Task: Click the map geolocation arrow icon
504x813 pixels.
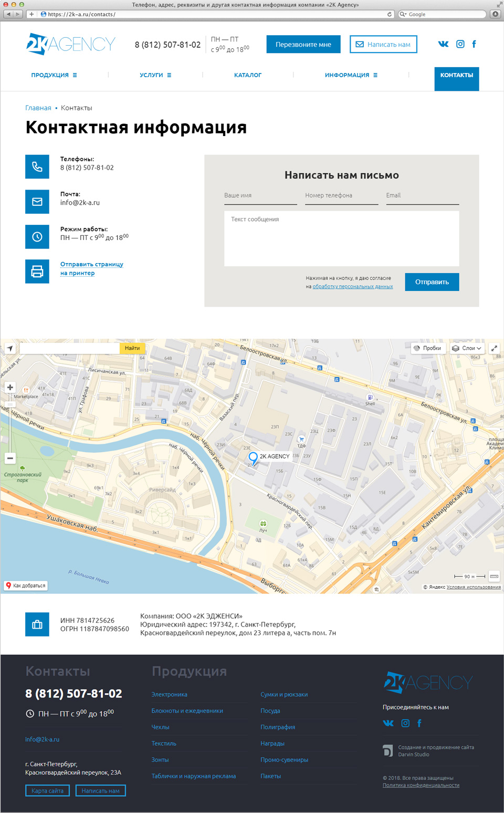Action: 10,348
